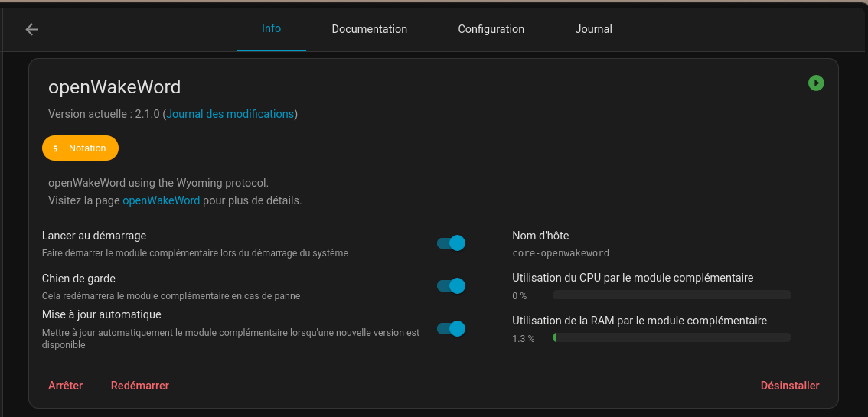Image resolution: width=868 pixels, height=417 pixels.
Task: Click the Redémarrer button
Action: click(139, 386)
